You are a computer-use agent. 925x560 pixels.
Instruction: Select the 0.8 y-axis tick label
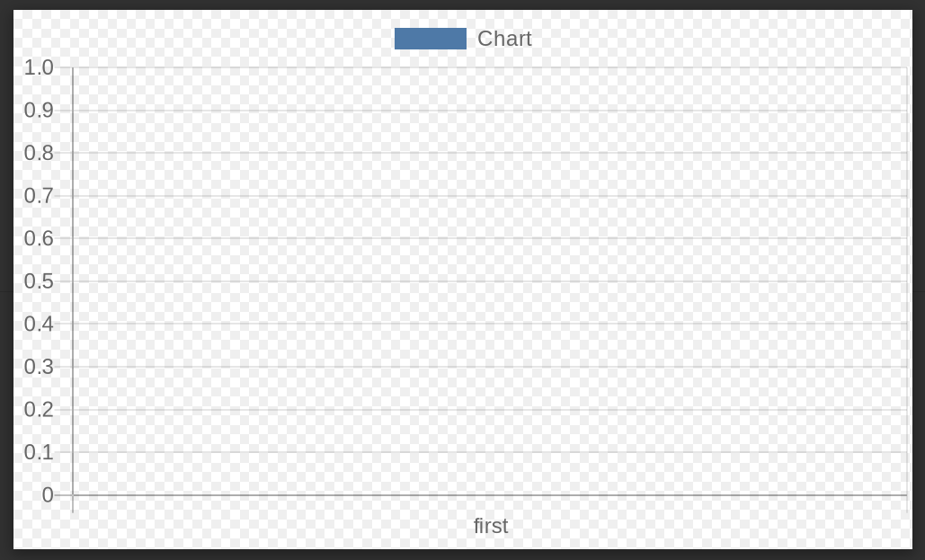(x=39, y=153)
